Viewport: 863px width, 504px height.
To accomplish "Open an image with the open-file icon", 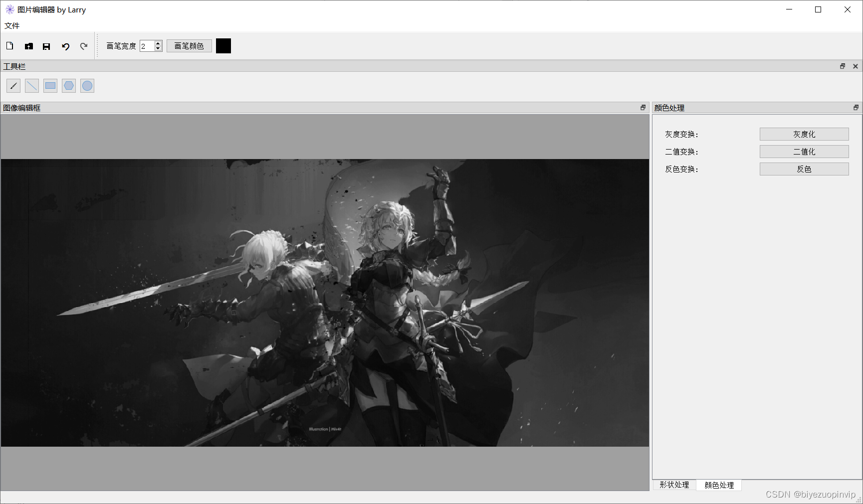I will (x=28, y=46).
